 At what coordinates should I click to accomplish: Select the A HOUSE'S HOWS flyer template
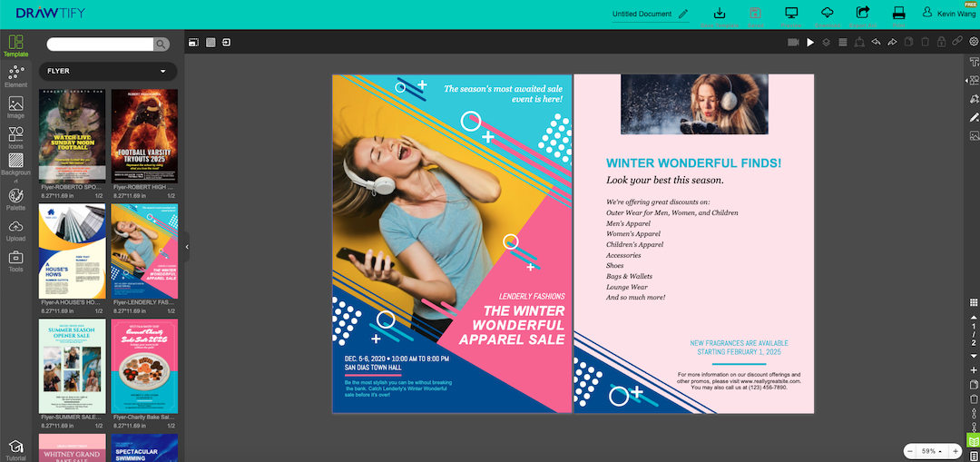[72, 251]
